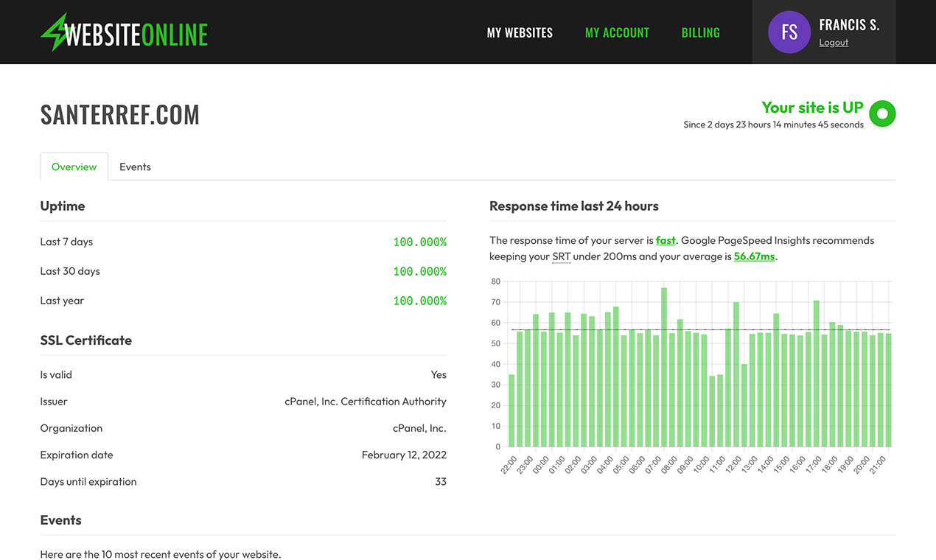
Task: Click the first chart bar at 22:00
Action: tap(511, 410)
